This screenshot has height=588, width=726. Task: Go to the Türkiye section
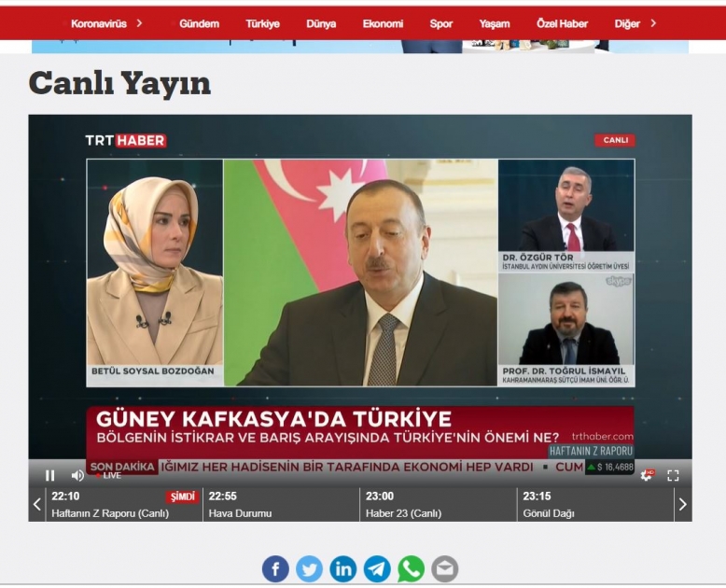click(262, 23)
